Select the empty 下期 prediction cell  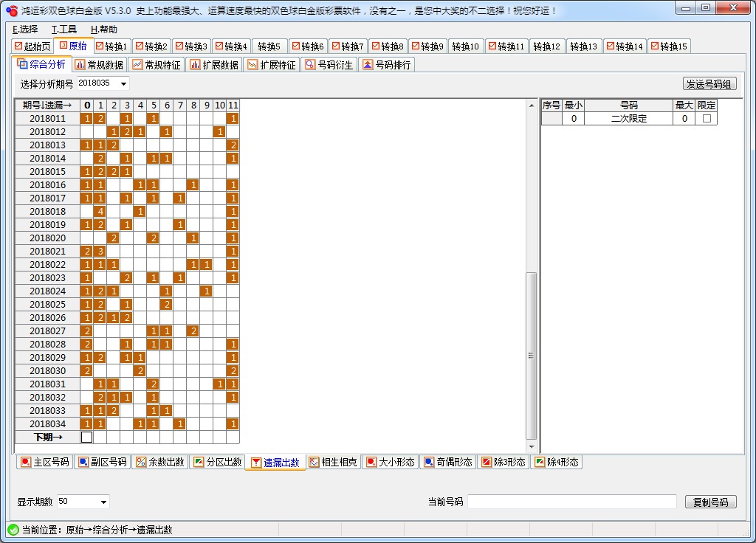point(87,436)
